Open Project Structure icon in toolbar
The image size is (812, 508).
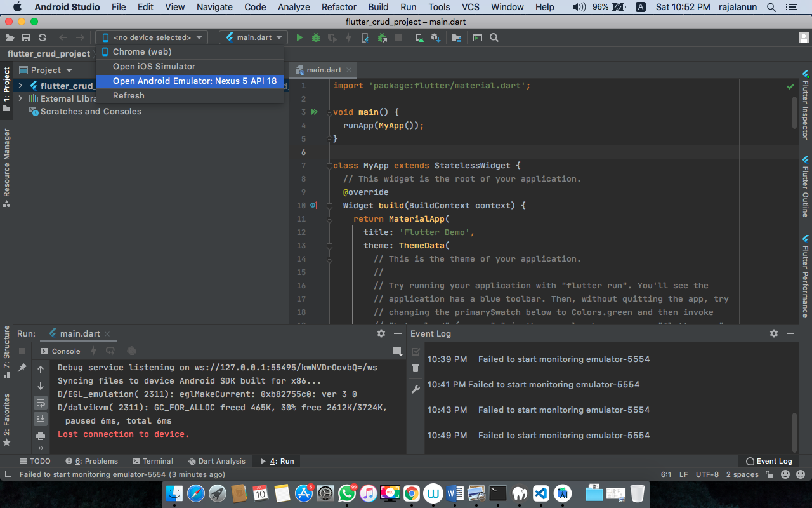(x=457, y=37)
